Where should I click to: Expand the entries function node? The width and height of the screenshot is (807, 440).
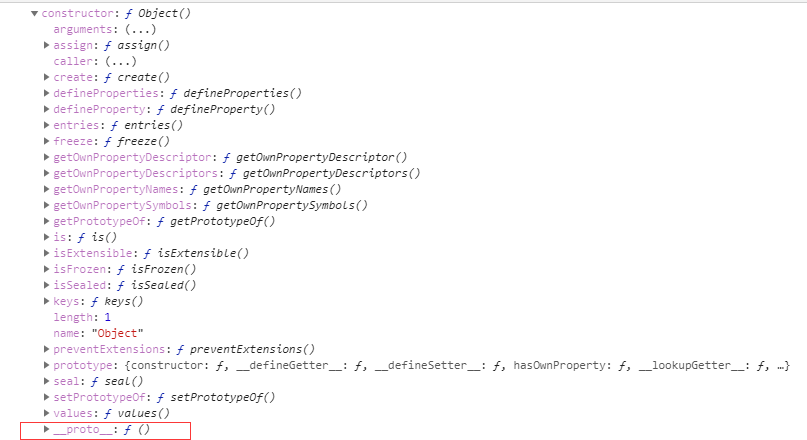click(46, 125)
